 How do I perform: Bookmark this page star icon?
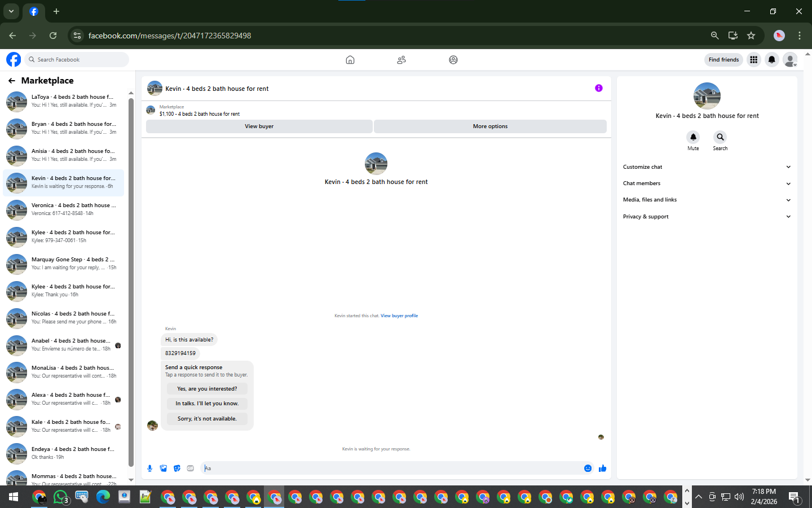point(751,36)
